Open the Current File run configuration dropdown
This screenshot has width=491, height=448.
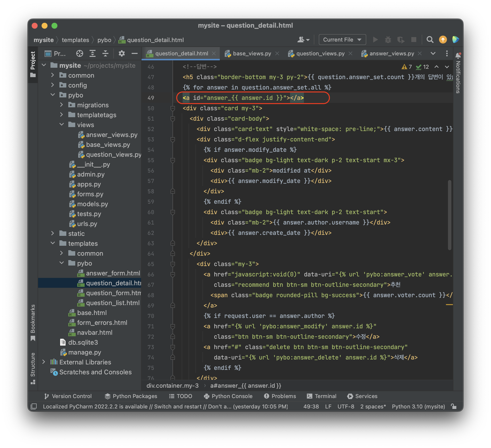(x=342, y=40)
